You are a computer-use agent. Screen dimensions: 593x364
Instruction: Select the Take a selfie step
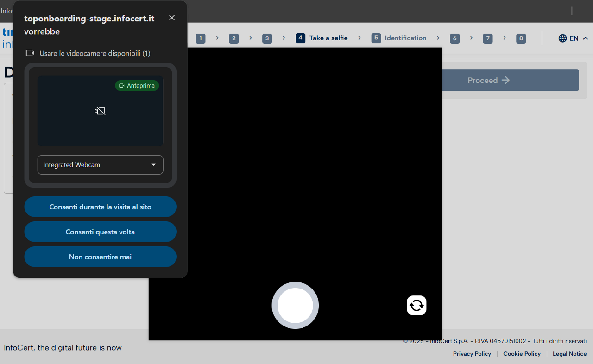(322, 38)
